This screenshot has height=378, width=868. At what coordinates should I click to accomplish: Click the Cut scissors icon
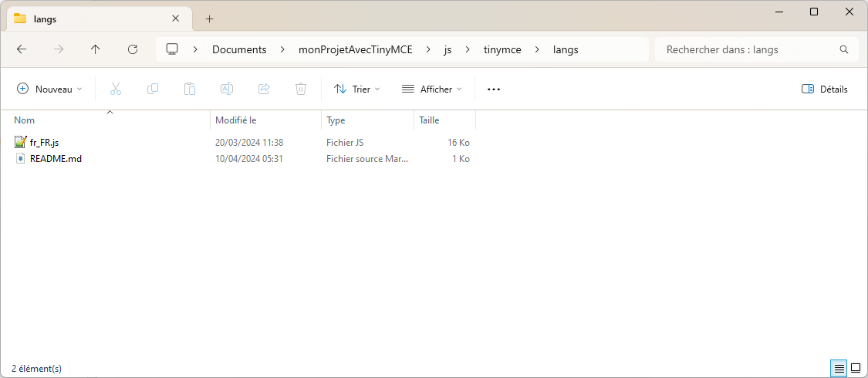tap(116, 89)
